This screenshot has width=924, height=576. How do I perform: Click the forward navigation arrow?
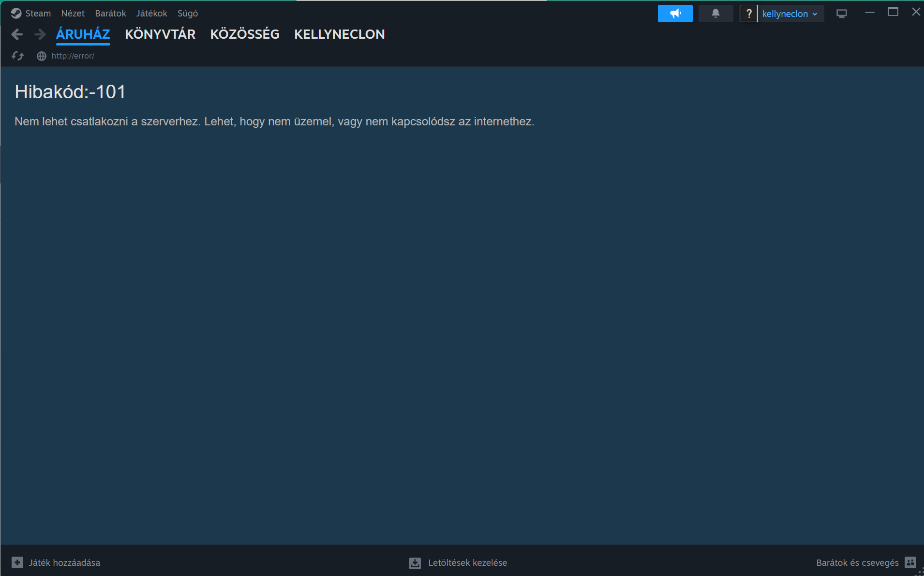coord(40,34)
